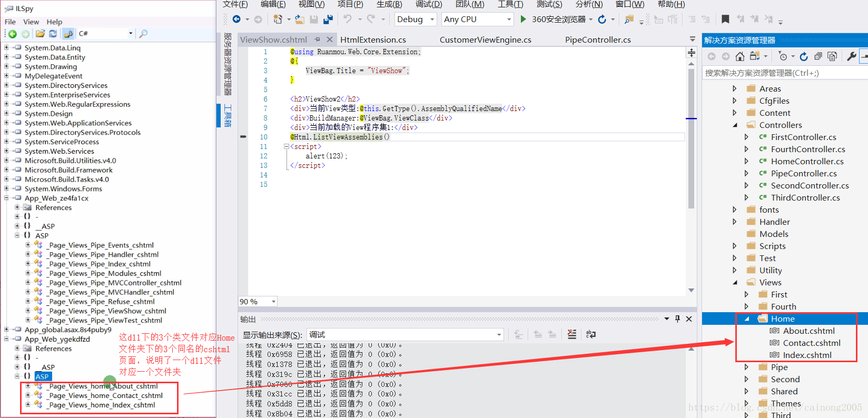
Task: Open the Debug configuration dropdown
Action: 432,19
